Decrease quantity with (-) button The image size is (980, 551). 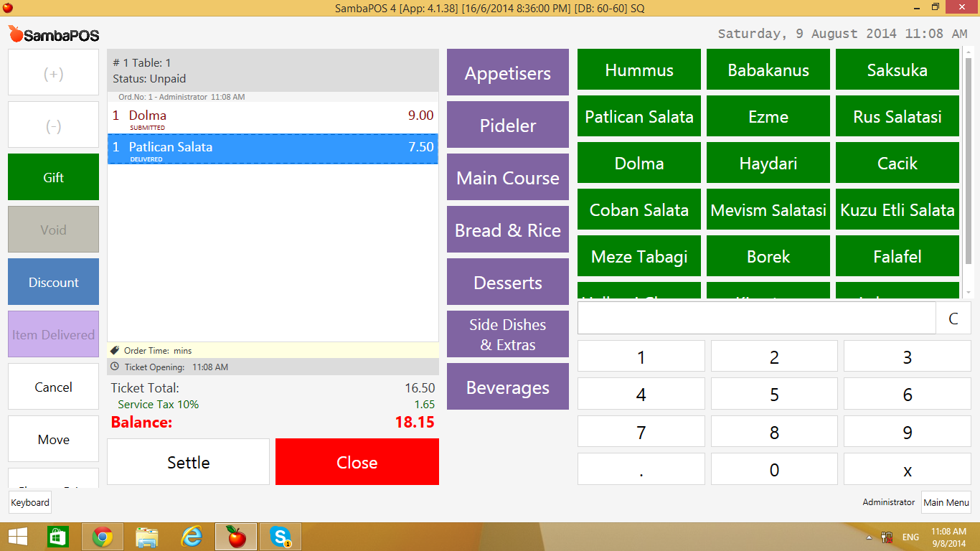pos(54,125)
